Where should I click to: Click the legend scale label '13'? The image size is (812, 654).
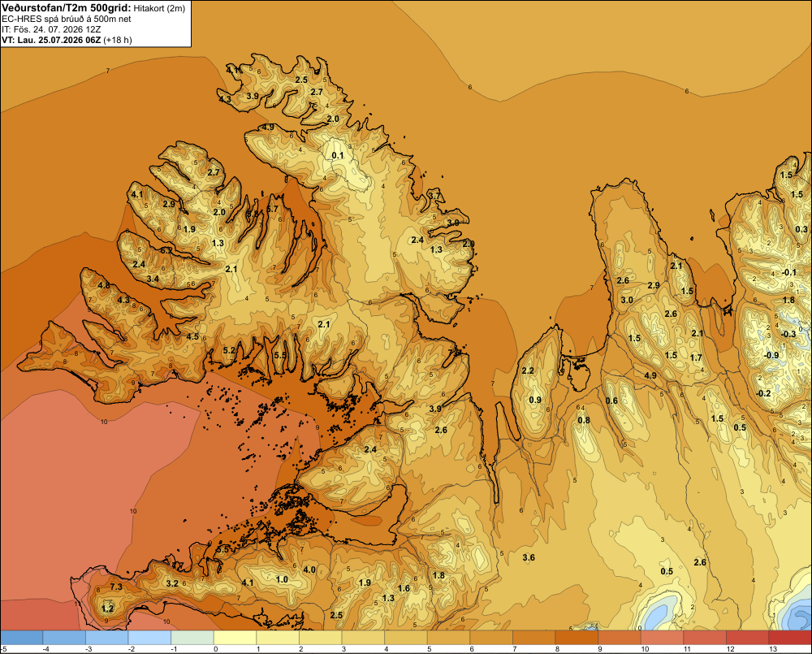pyautogui.click(x=773, y=649)
